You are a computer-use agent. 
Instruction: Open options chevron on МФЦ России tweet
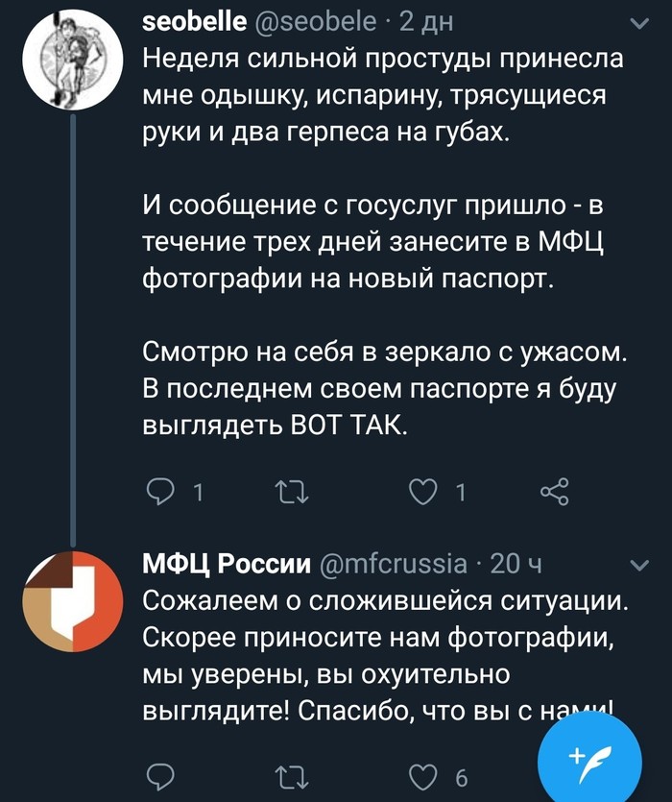point(637,564)
